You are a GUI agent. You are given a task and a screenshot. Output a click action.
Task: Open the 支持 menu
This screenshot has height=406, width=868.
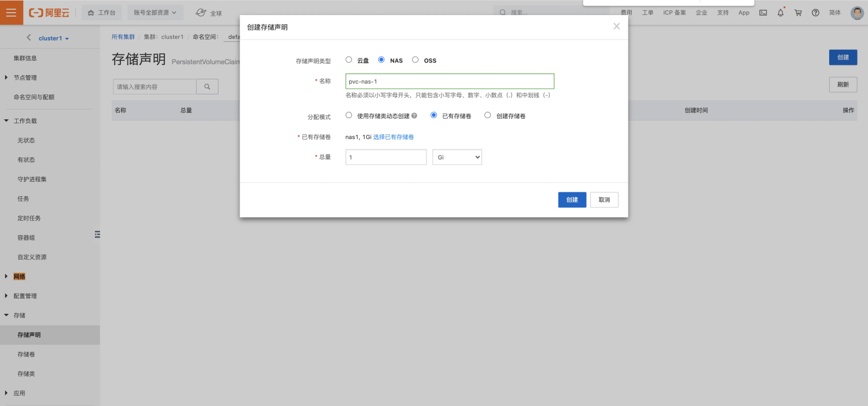pos(723,13)
